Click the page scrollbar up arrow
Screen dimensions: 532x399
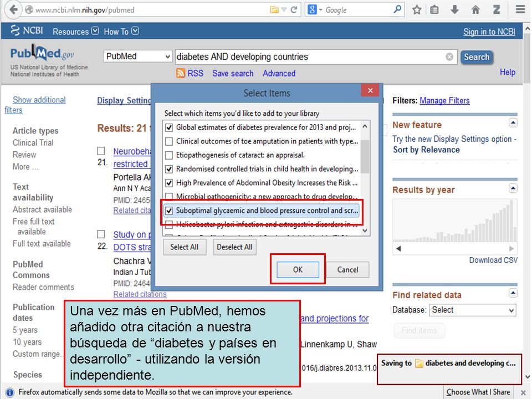click(x=527, y=29)
